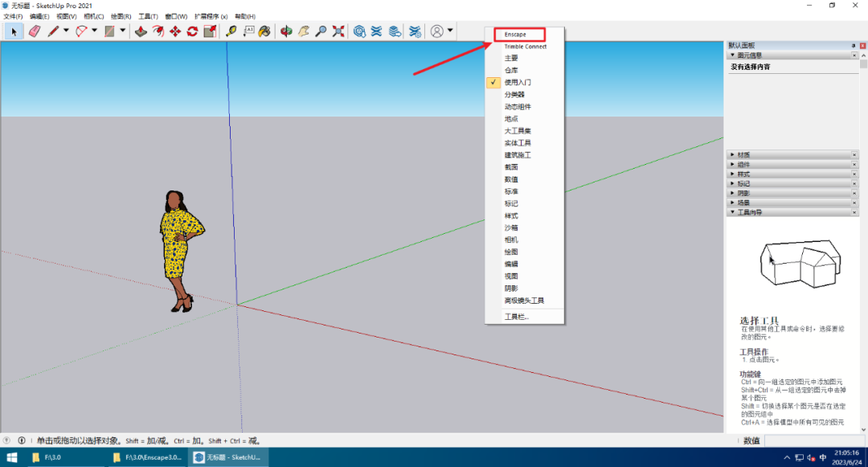Screen dimensions: 868x467
Task: Choose the Tape Measure tool
Action: [231, 31]
